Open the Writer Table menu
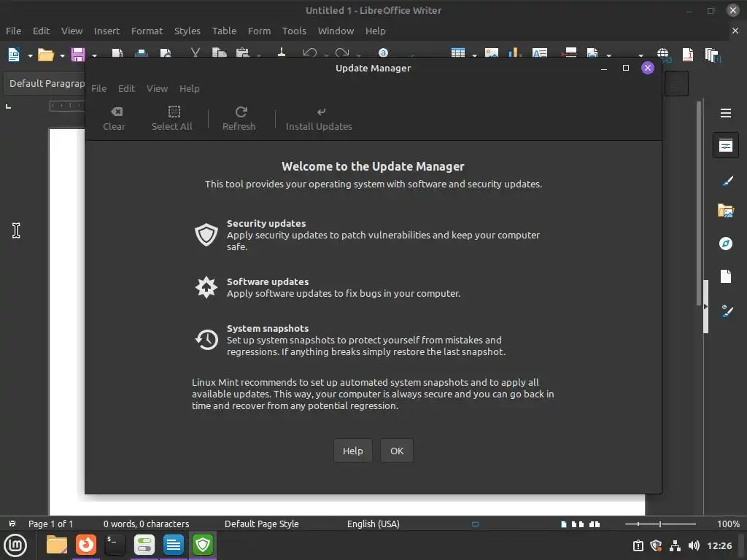 pos(225,31)
